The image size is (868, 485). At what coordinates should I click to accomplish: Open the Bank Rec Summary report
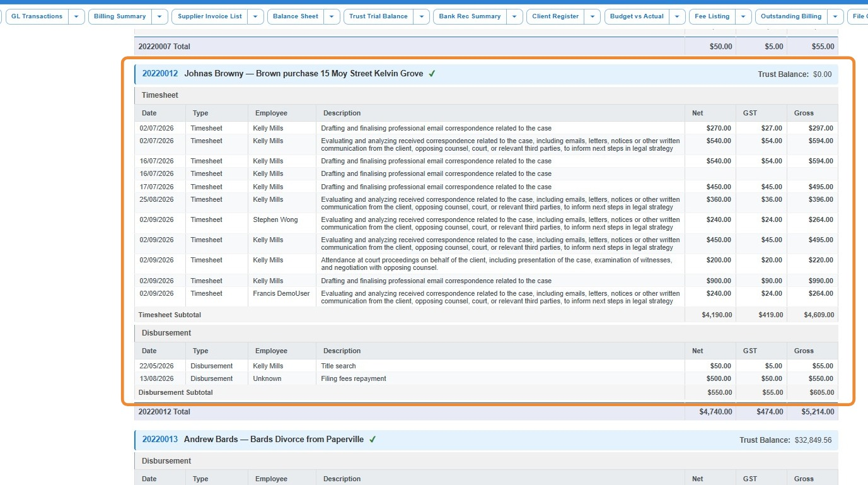[x=470, y=16]
